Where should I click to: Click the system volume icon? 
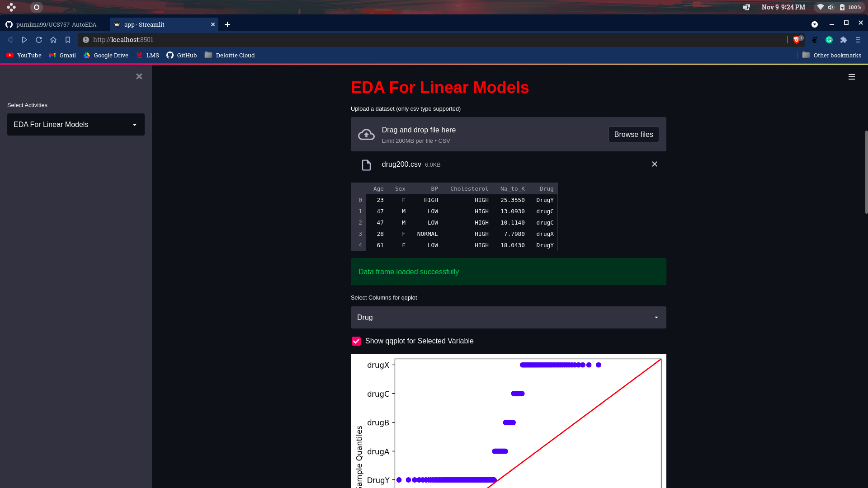831,7
